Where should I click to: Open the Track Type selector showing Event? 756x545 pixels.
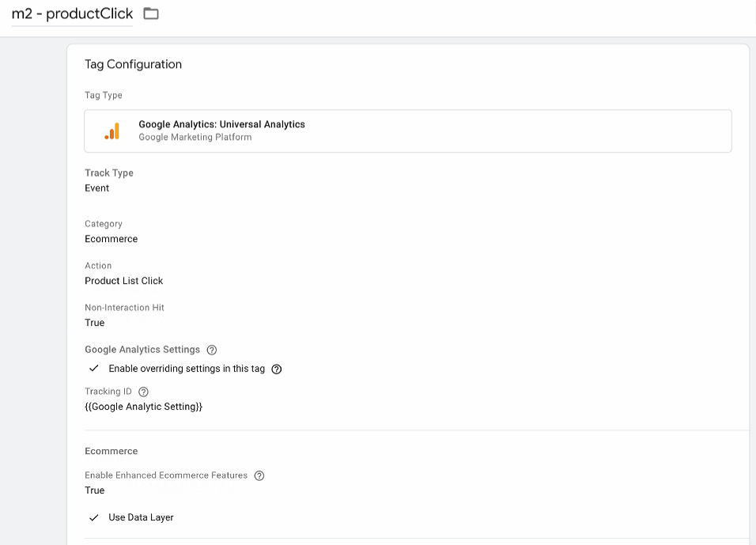pyautogui.click(x=97, y=188)
